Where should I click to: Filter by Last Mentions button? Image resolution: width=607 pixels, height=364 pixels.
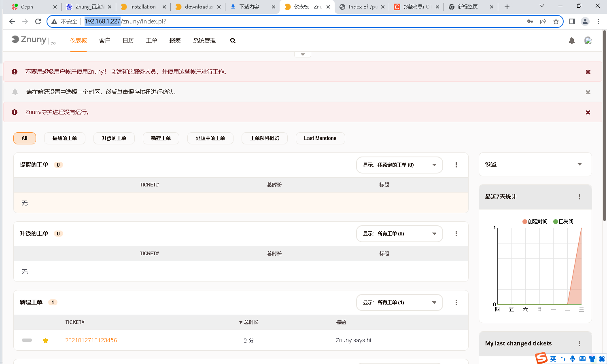(x=320, y=138)
